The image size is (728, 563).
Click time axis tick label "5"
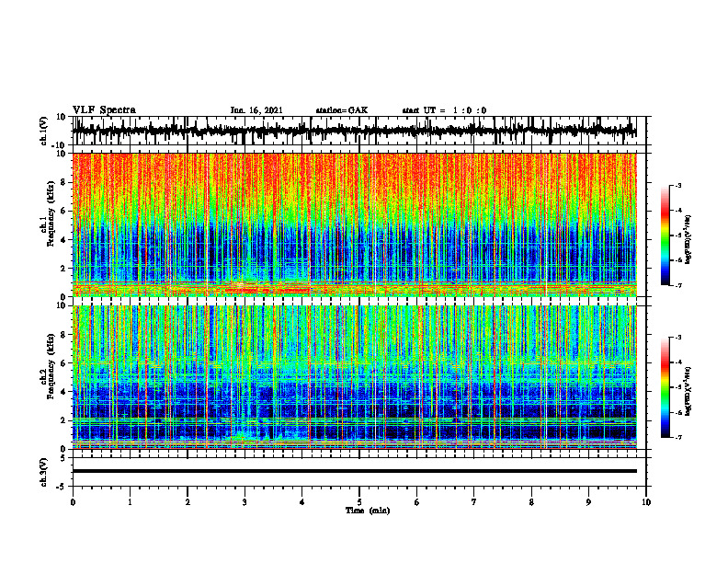point(359,502)
